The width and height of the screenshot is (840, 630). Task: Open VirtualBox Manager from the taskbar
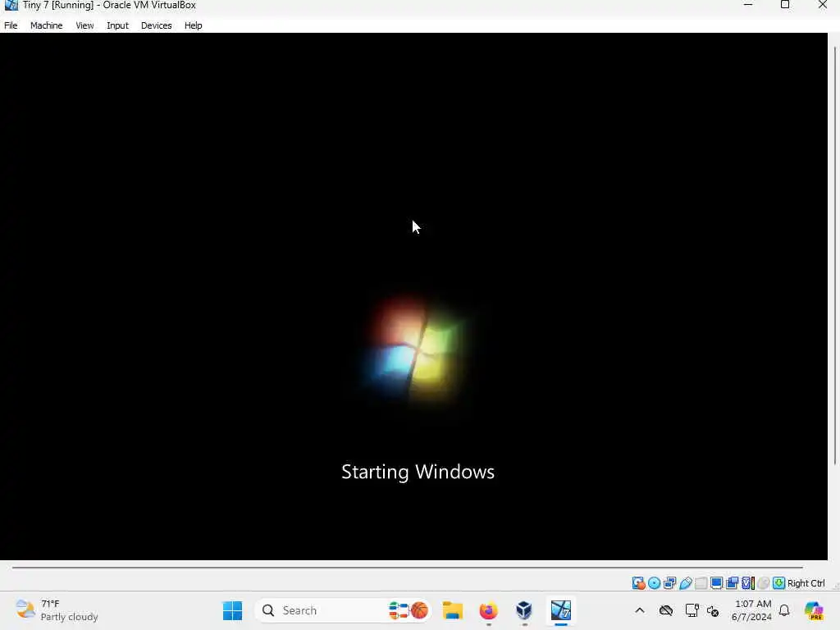click(x=524, y=610)
